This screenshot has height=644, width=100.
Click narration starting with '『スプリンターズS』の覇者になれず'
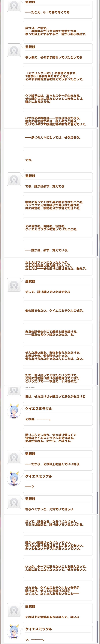pyautogui.click(x=58, y=76)
